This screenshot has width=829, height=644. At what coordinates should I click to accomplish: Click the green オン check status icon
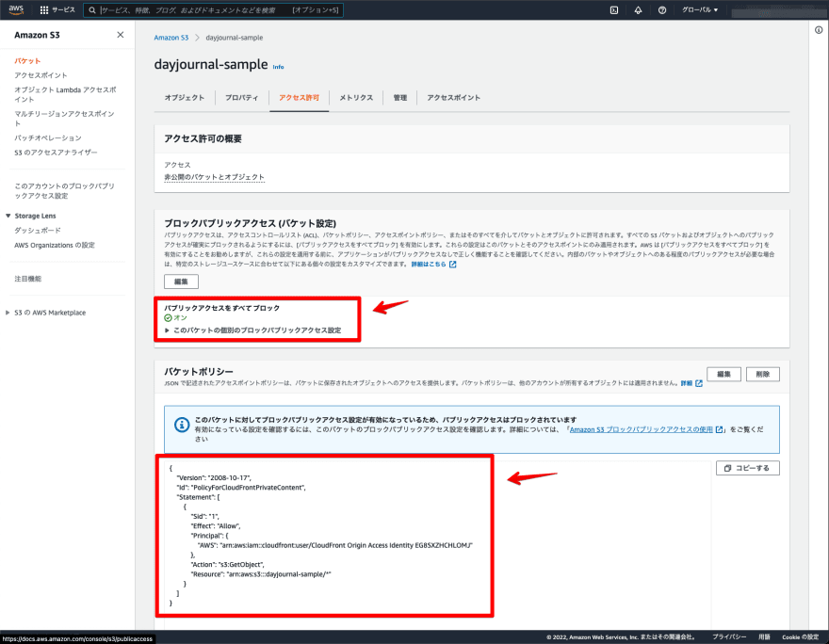pos(168,318)
